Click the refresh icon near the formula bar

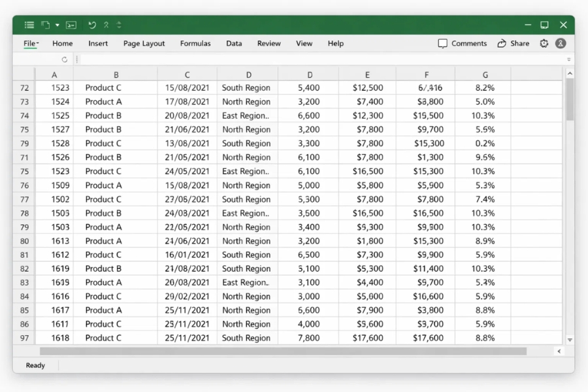64,59
